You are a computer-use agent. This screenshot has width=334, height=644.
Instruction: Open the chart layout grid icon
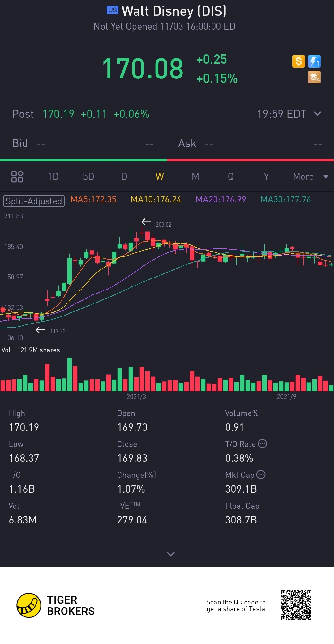click(x=17, y=176)
